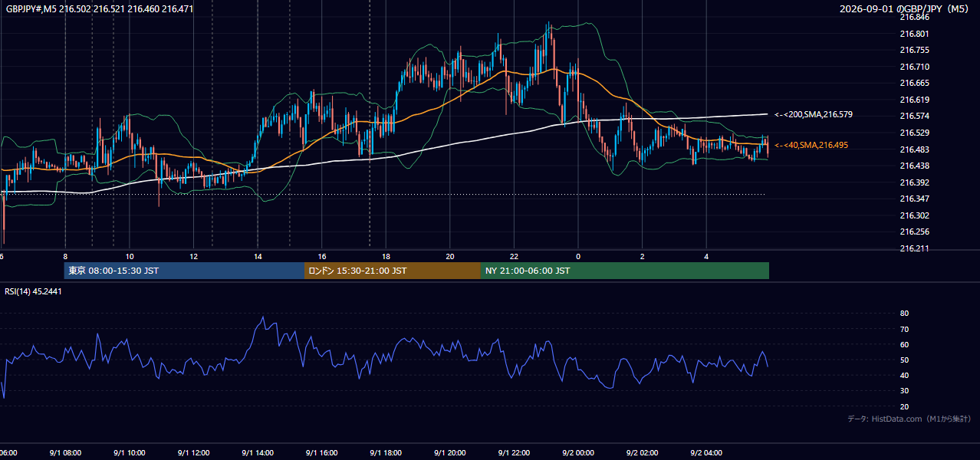Click the RSI scale 30 level
Viewport: 980px width, 460px height.
tap(904, 391)
